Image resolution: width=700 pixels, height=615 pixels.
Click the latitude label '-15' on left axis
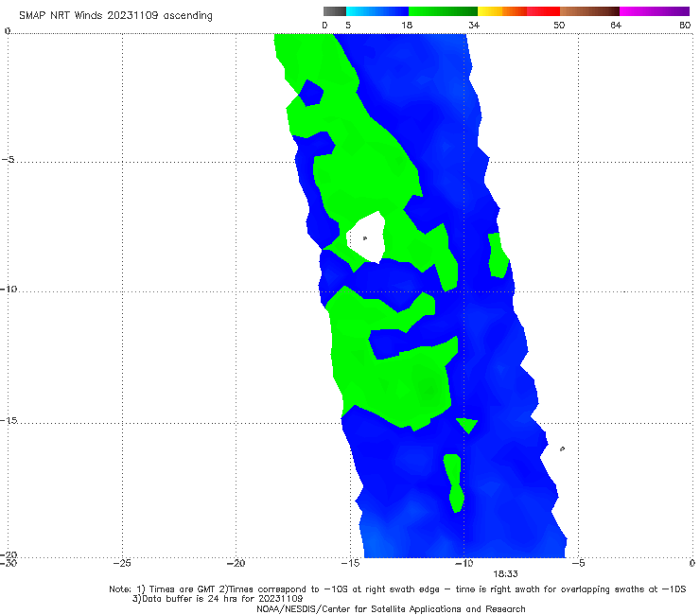(9, 420)
